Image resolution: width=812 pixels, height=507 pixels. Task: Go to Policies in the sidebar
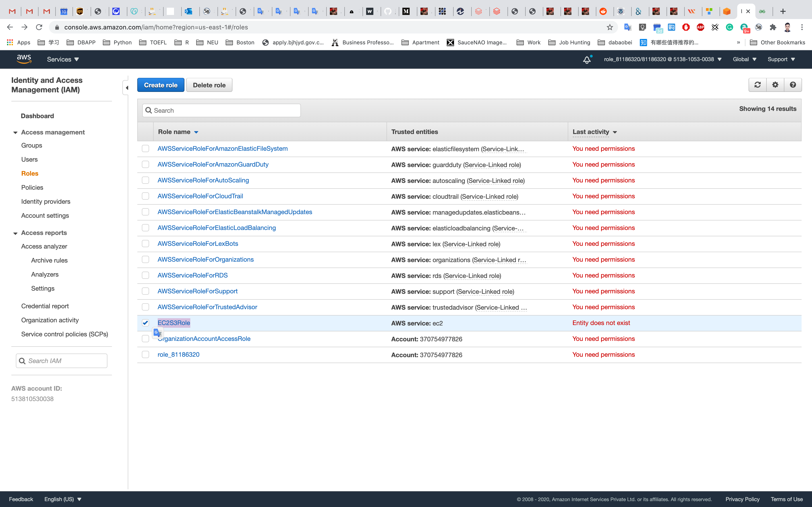(x=32, y=187)
